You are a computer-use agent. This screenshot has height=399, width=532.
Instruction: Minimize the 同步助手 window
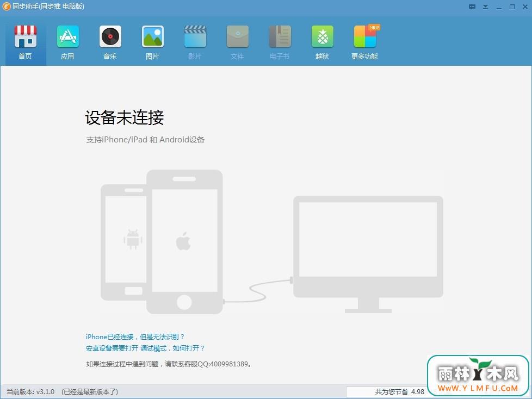click(499, 8)
